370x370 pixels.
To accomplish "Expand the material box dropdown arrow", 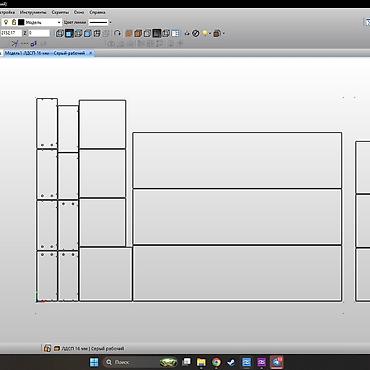I will tap(223, 33).
